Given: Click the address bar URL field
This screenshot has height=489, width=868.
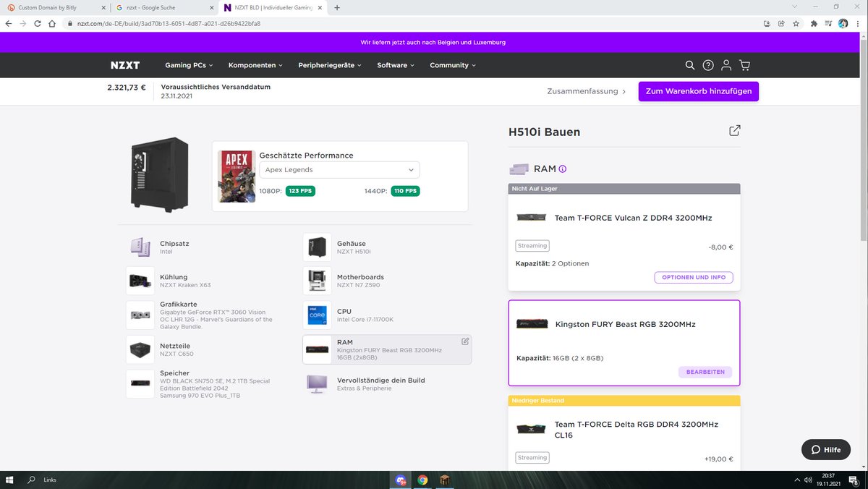Looking at the screenshot, I should (412, 23).
